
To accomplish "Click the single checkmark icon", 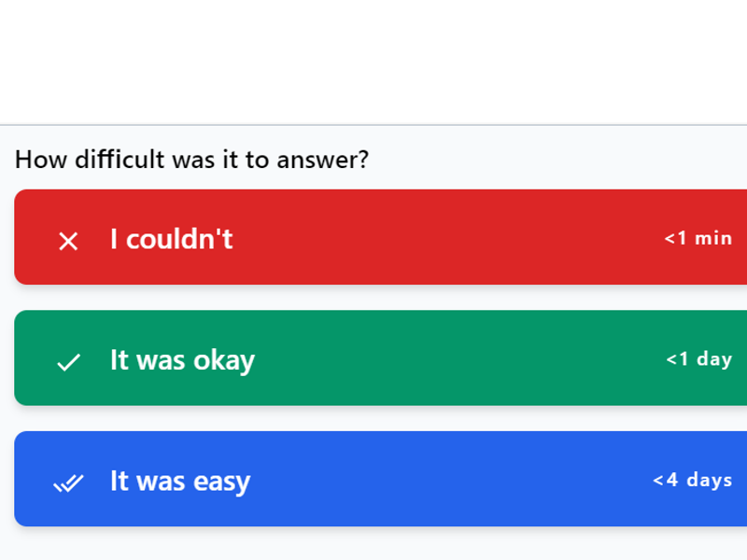I will [x=68, y=361].
